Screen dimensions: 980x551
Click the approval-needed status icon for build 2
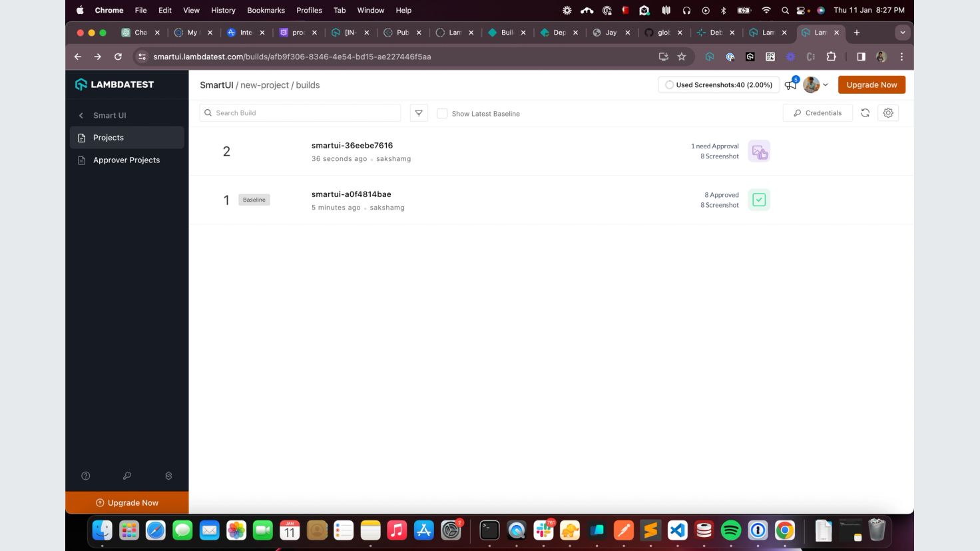click(759, 151)
